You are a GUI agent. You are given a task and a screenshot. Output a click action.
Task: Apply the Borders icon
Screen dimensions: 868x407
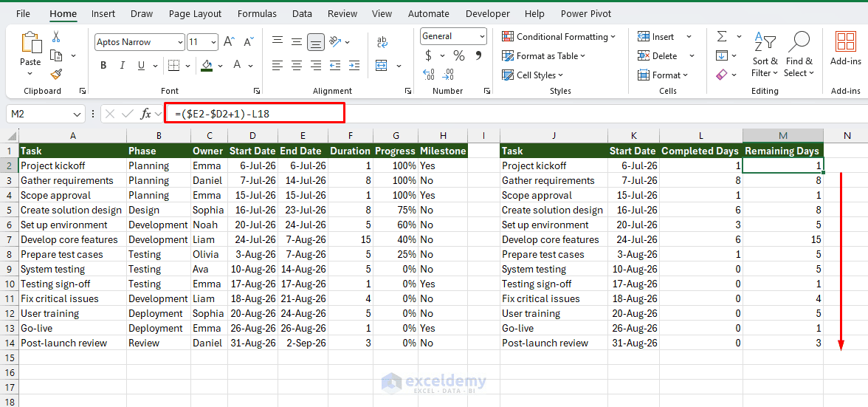[x=174, y=66]
